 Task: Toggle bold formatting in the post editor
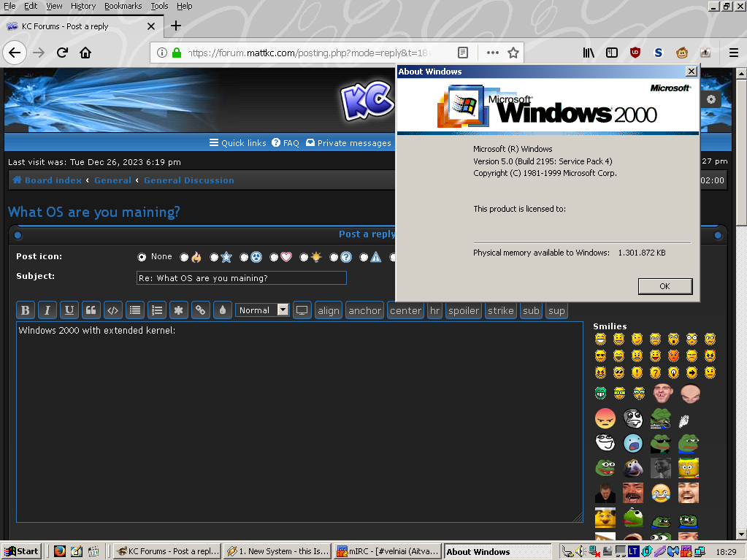click(x=26, y=310)
